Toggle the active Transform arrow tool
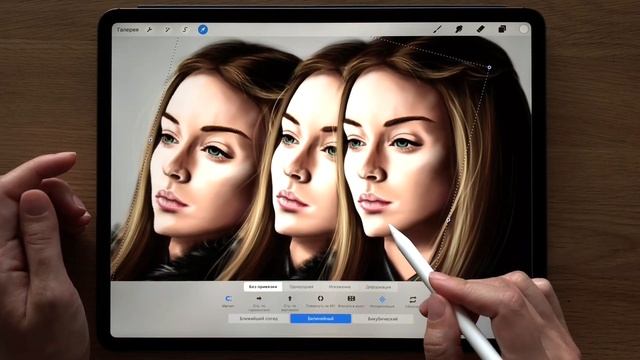This screenshot has width=640, height=360. pos(203,29)
